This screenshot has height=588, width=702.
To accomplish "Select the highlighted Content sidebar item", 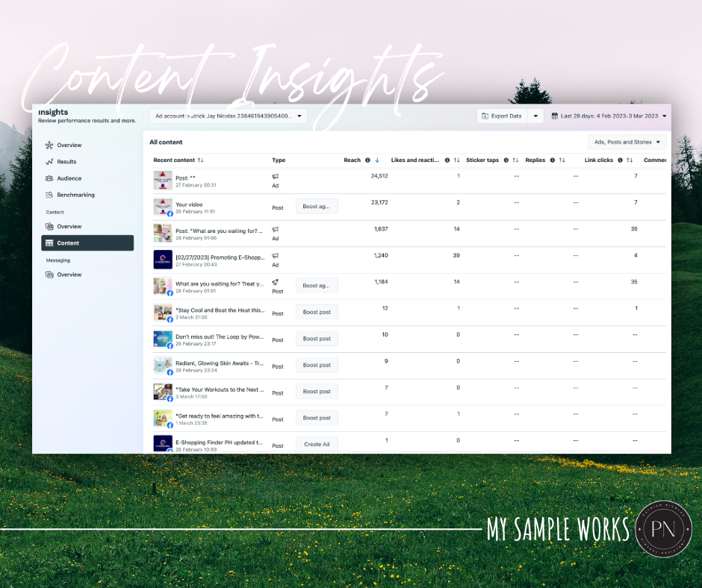I will [87, 243].
